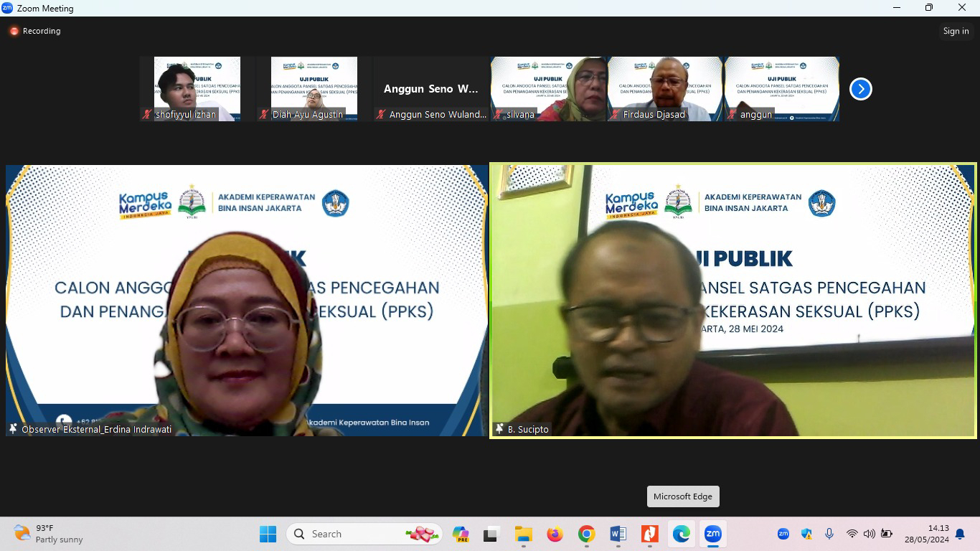This screenshot has height=551, width=980.
Task: Open the Windows Start menu
Action: point(268,534)
